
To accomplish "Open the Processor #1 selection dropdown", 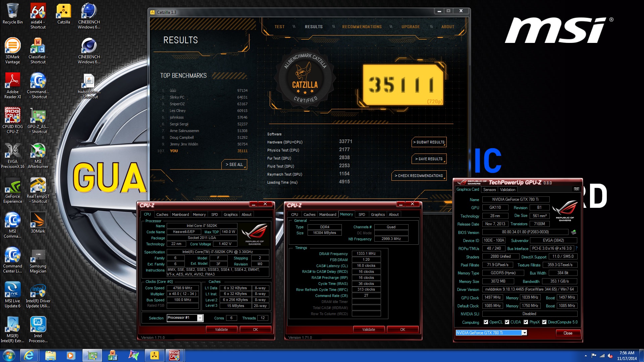I will tap(200, 318).
